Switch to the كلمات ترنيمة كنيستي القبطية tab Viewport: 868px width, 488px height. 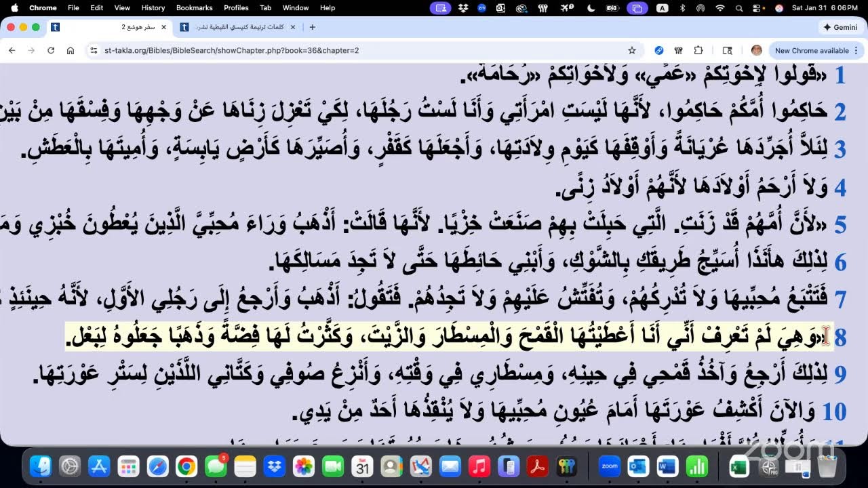click(x=240, y=27)
